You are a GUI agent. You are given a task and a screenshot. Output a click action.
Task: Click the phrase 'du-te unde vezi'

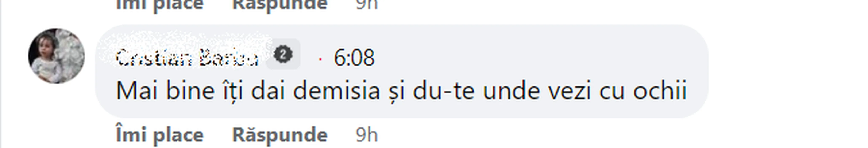[502, 91]
